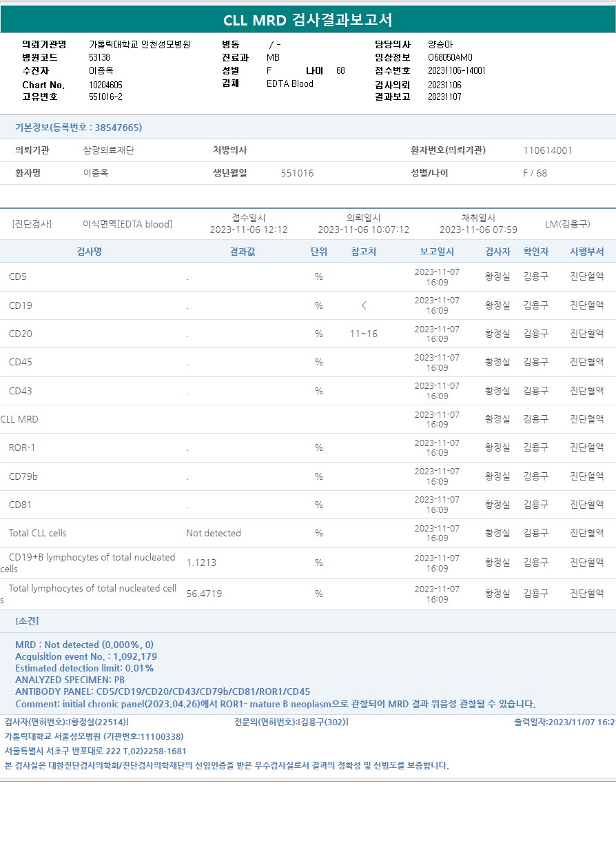Click specimen value EDTA Blood in header
This screenshot has width=616, height=859.
tap(290, 83)
